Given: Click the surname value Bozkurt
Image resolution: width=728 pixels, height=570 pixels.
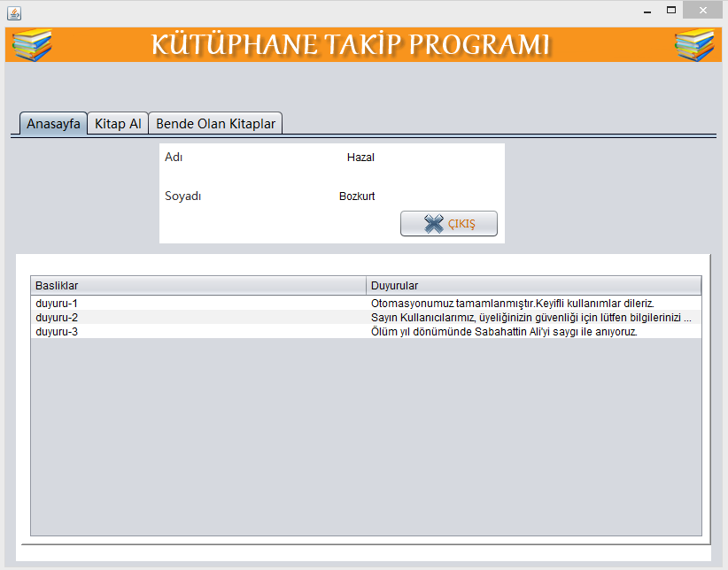Looking at the screenshot, I should pos(357,196).
